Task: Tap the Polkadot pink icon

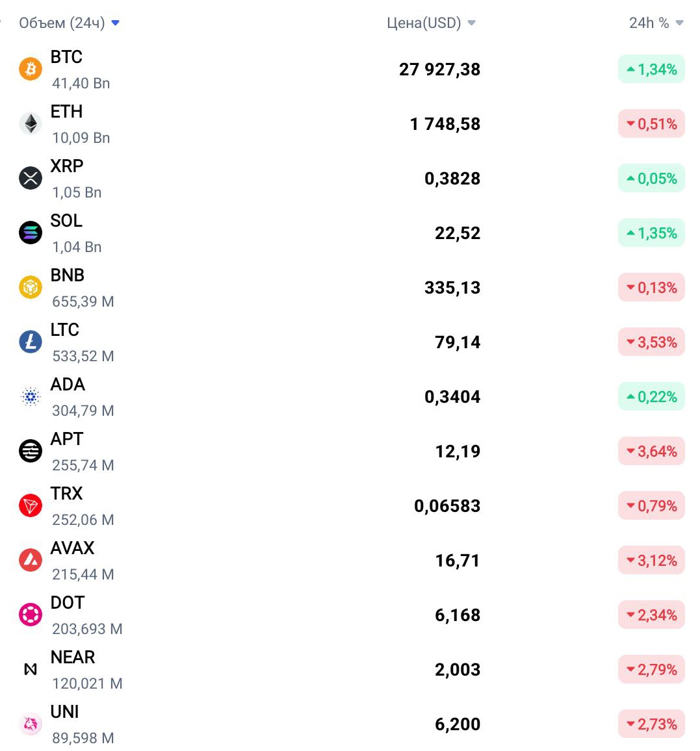Action: (30, 615)
